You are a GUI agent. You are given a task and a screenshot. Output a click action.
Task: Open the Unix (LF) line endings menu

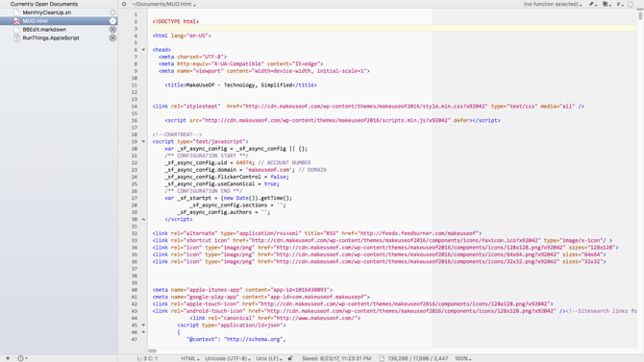[269, 358]
